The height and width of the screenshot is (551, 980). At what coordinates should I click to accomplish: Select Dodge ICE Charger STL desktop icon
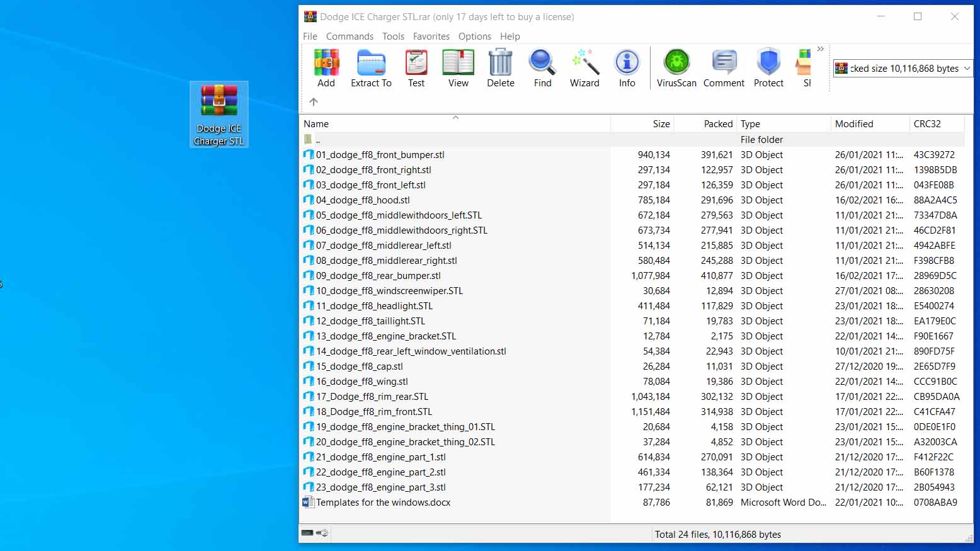(x=219, y=115)
